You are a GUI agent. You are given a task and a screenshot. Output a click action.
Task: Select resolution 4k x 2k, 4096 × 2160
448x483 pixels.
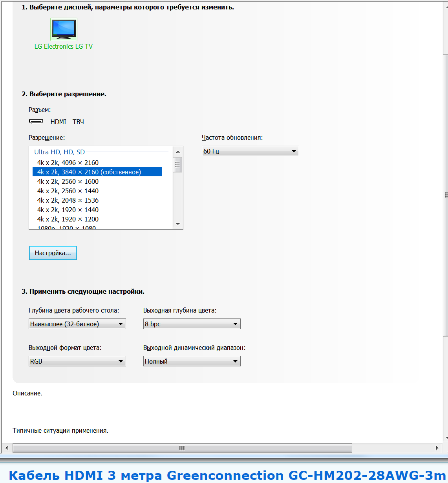[x=68, y=163]
